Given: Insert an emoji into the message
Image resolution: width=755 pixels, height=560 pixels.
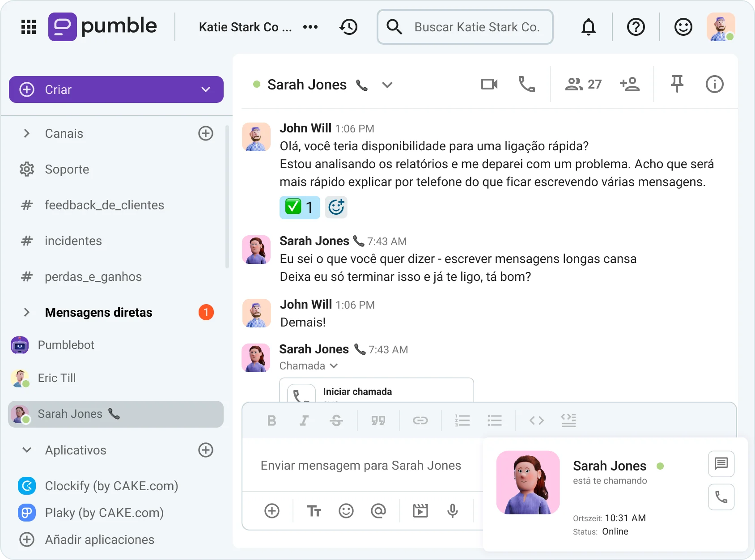Looking at the screenshot, I should coord(346,510).
